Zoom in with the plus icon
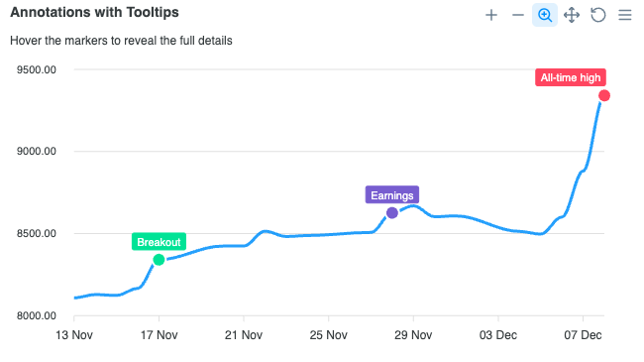 click(x=491, y=15)
